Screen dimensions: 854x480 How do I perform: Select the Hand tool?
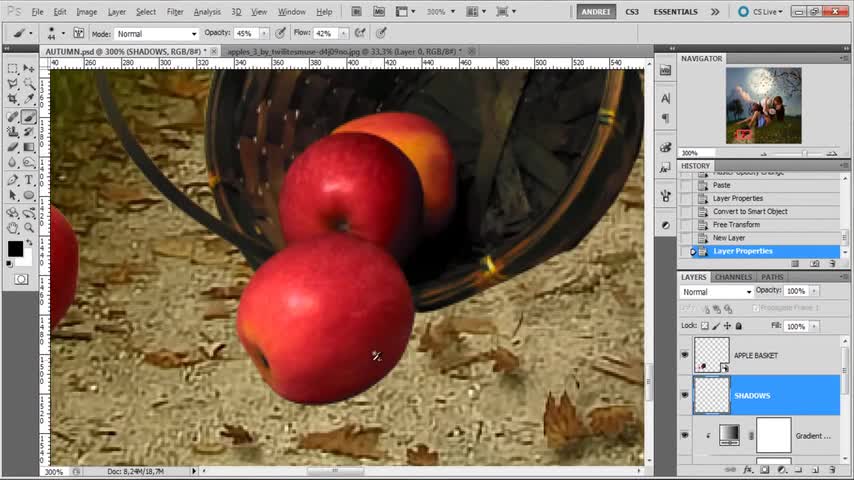coord(13,228)
